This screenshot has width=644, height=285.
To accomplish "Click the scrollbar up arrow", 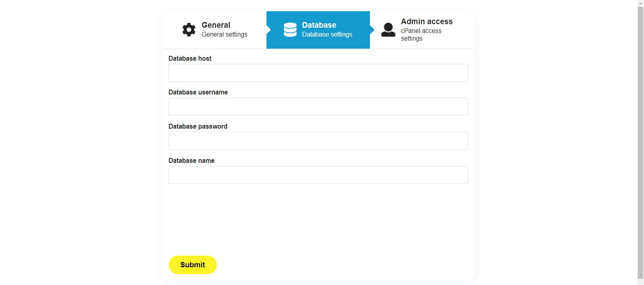I will [x=640, y=3].
